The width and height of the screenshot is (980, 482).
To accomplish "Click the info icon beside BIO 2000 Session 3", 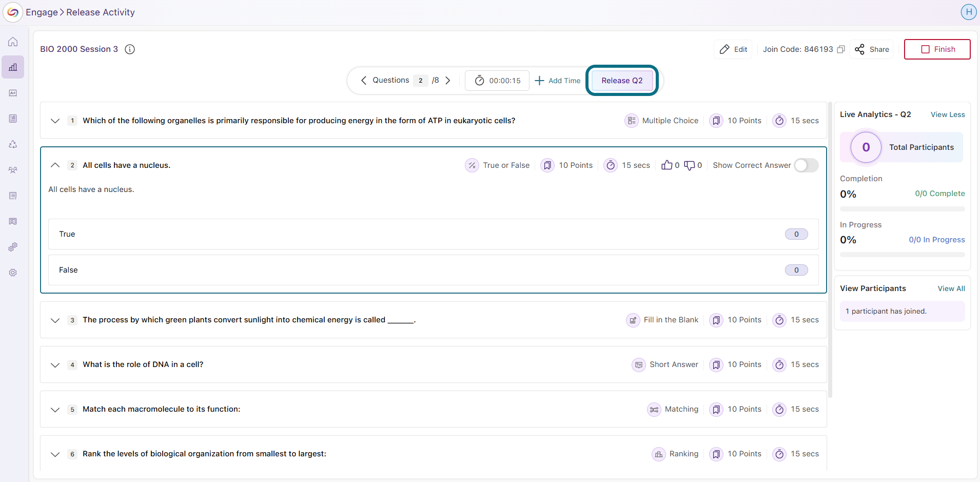I will coord(130,49).
